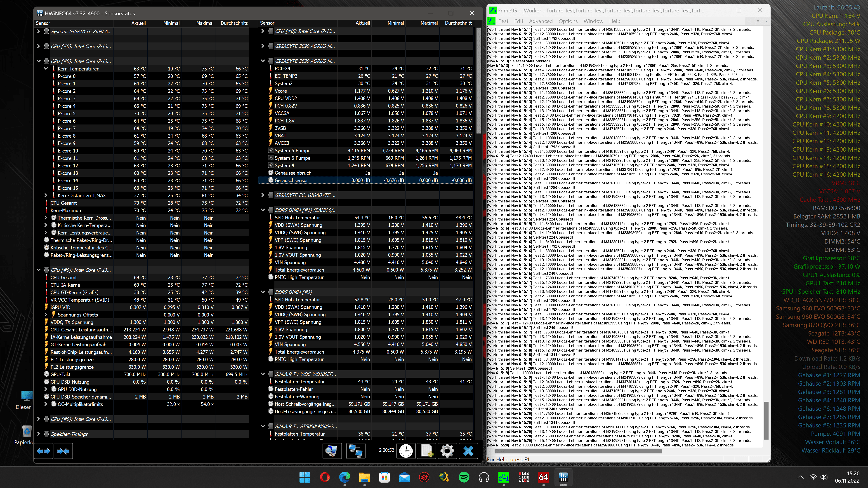
Task: Open the Options menu in Prime95
Action: [x=568, y=21]
